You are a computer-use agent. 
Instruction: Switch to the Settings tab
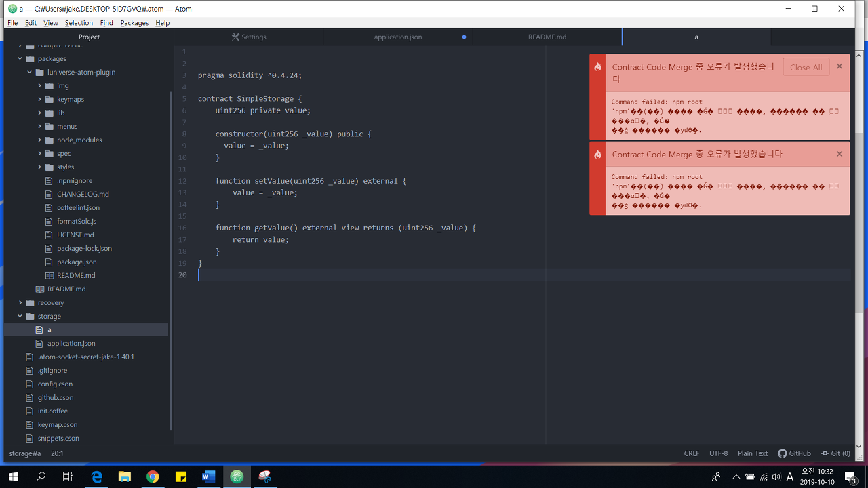(249, 37)
